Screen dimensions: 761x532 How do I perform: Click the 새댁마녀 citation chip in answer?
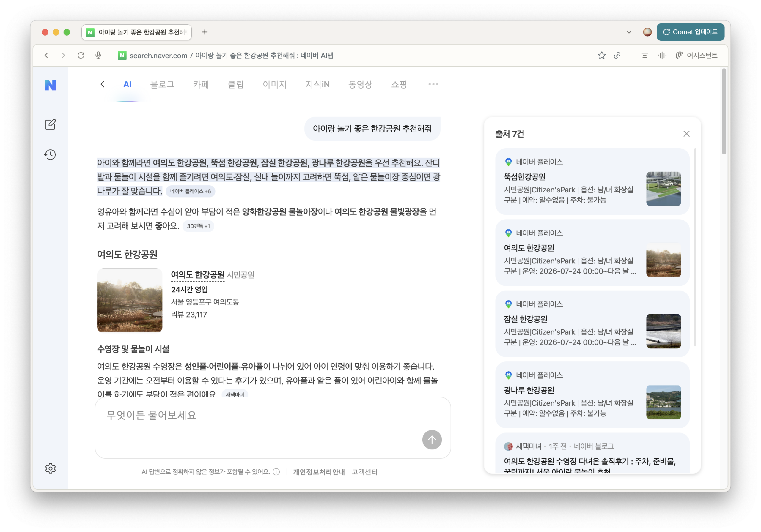[235, 394]
